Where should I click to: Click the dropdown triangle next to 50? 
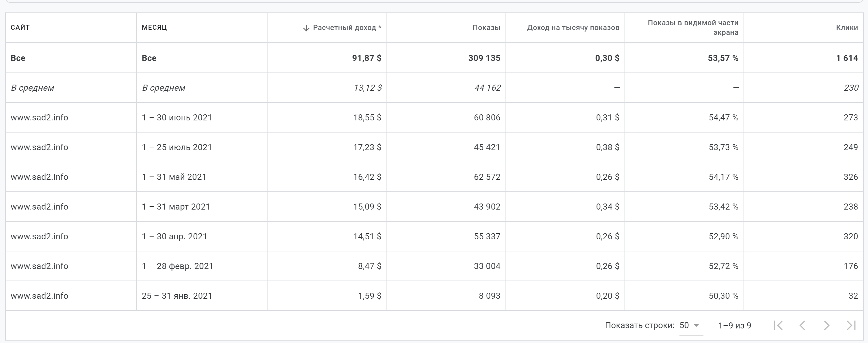[696, 325]
